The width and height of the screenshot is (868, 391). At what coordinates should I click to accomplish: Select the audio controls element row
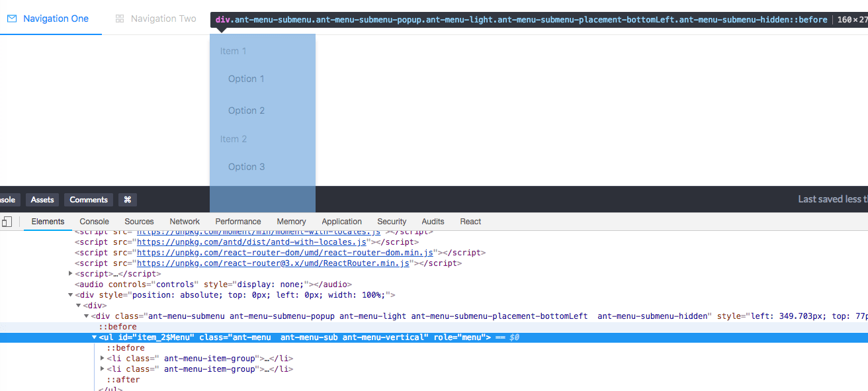198,284
